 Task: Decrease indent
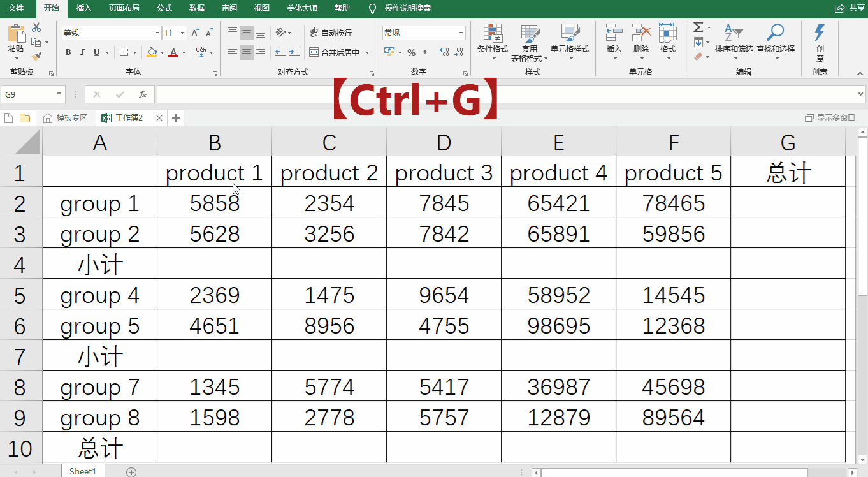click(280, 52)
